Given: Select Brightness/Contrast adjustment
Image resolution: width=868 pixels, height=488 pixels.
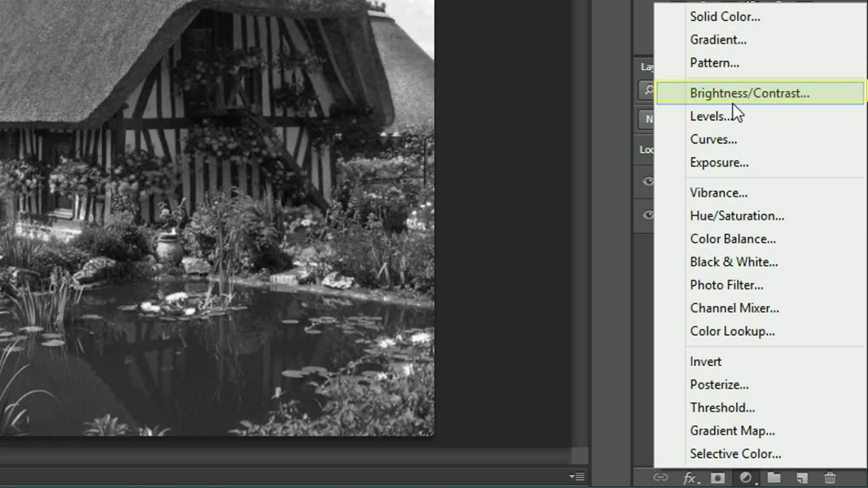Looking at the screenshot, I should [759, 93].
